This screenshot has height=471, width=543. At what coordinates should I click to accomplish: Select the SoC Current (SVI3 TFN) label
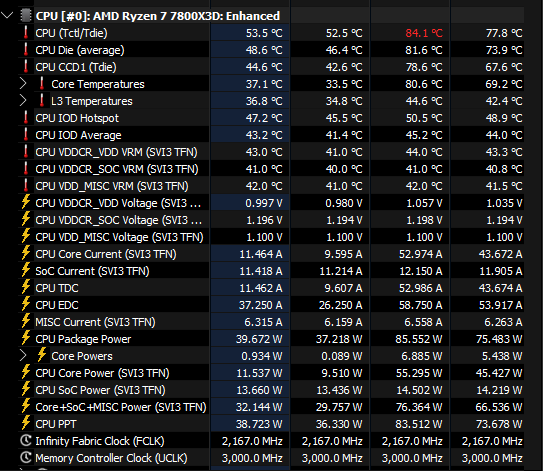click(x=92, y=271)
